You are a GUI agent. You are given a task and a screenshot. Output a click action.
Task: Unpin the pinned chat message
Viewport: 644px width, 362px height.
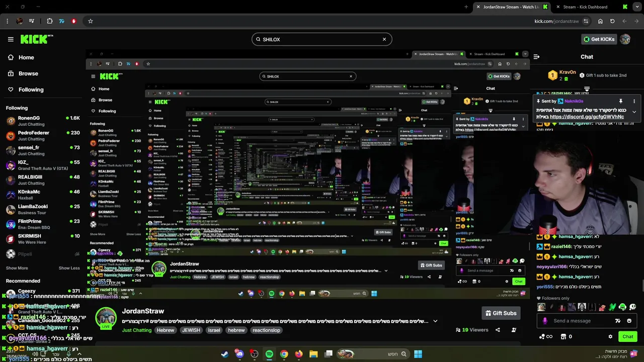[621, 101]
